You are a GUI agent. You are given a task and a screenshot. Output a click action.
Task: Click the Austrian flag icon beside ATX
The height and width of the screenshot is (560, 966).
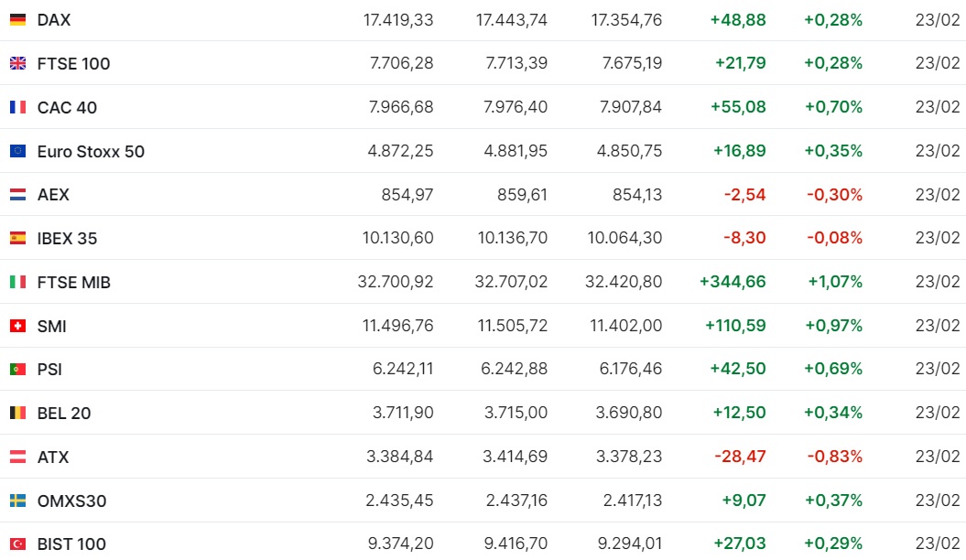pos(17,457)
